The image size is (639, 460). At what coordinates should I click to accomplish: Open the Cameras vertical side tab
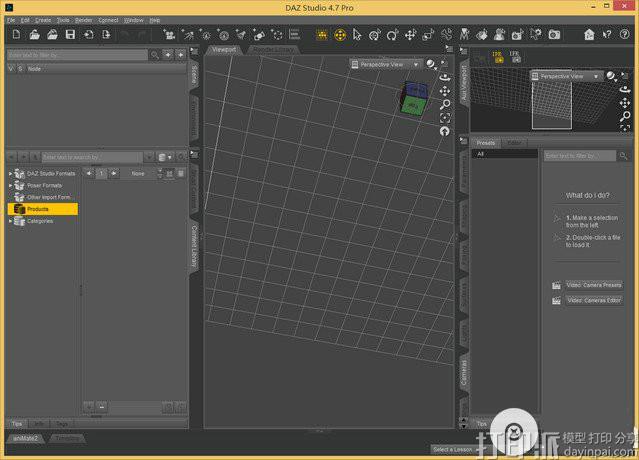point(464,373)
